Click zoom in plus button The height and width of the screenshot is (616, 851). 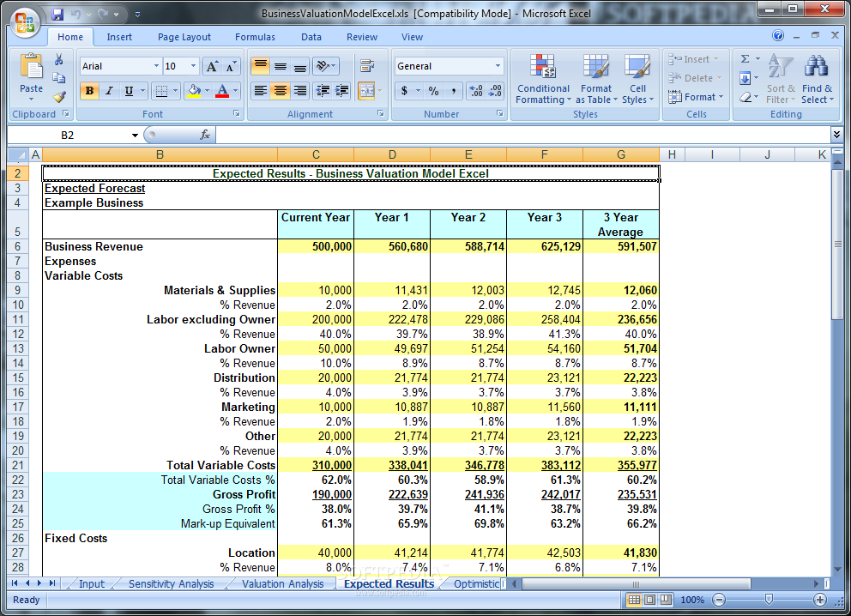pyautogui.click(x=820, y=600)
